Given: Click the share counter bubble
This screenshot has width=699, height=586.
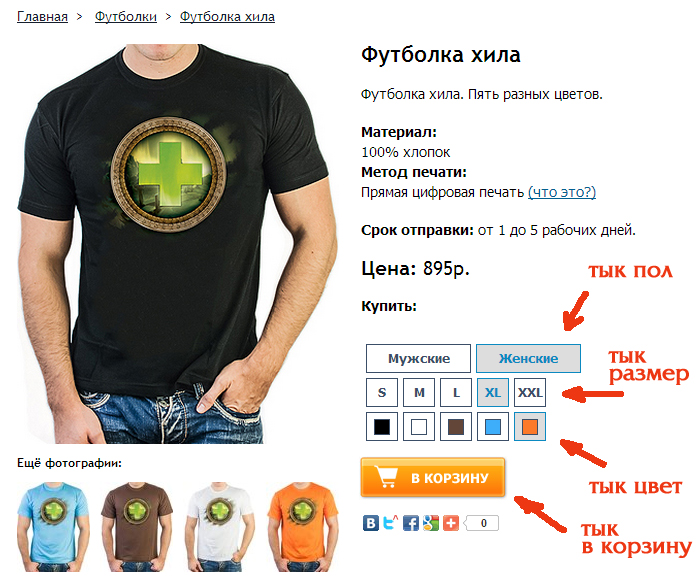Looking at the screenshot, I should click(x=481, y=523).
